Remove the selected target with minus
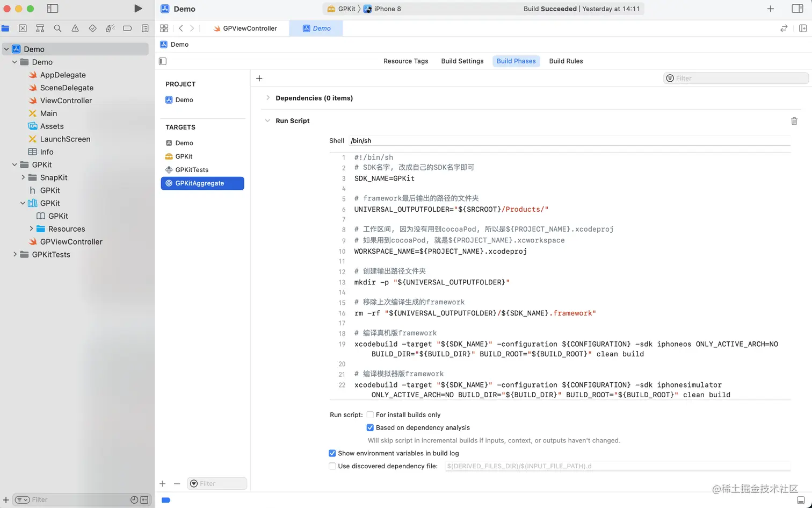This screenshot has height=508, width=812. coord(177,484)
